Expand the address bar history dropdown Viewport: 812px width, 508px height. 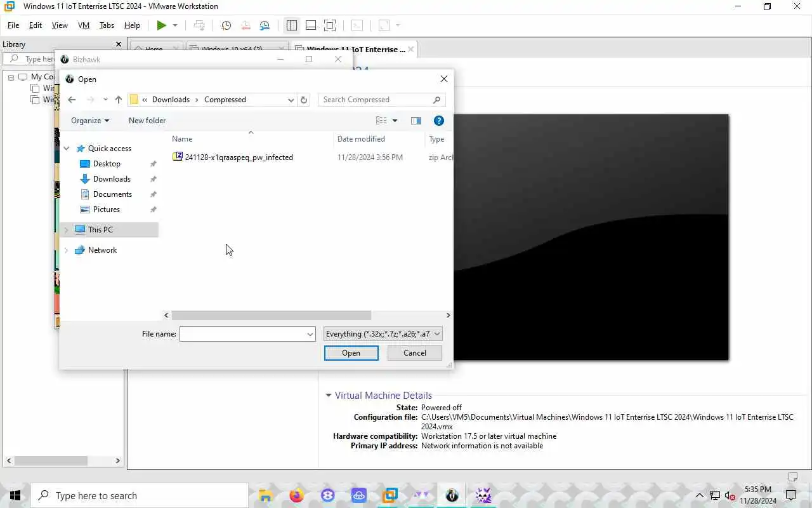[x=291, y=100]
